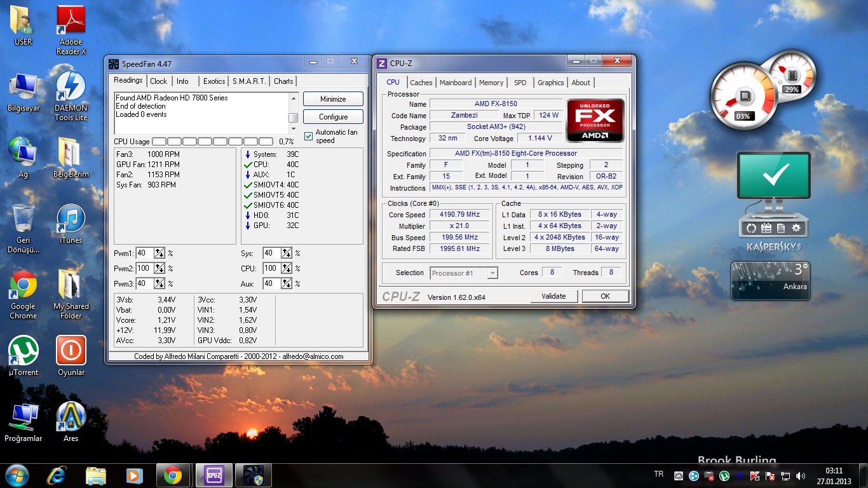Open the Oyunlar desktop icon
Screen dimensions: 868x488
point(71,356)
